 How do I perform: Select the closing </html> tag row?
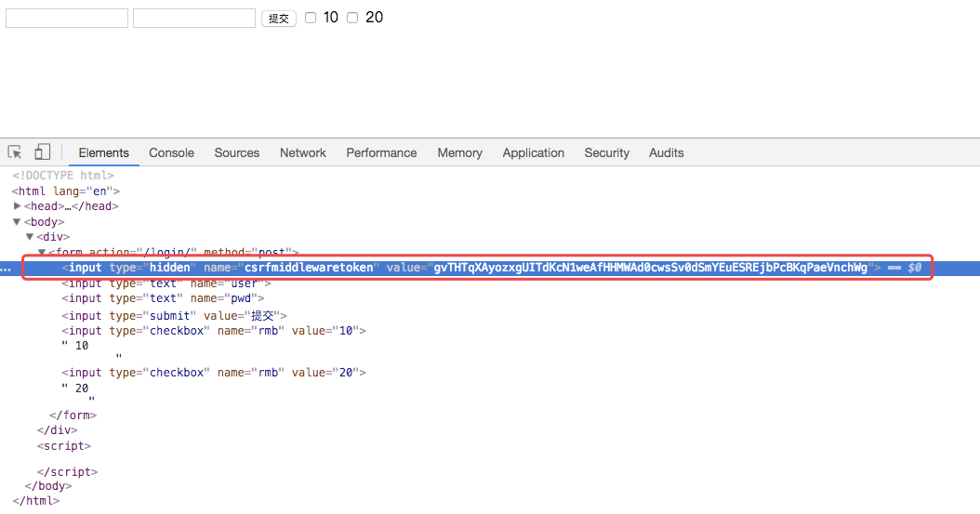[x=35, y=501]
